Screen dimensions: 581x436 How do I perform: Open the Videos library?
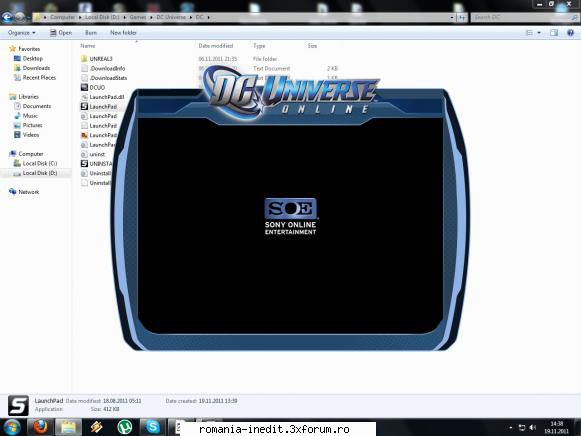click(x=26, y=135)
